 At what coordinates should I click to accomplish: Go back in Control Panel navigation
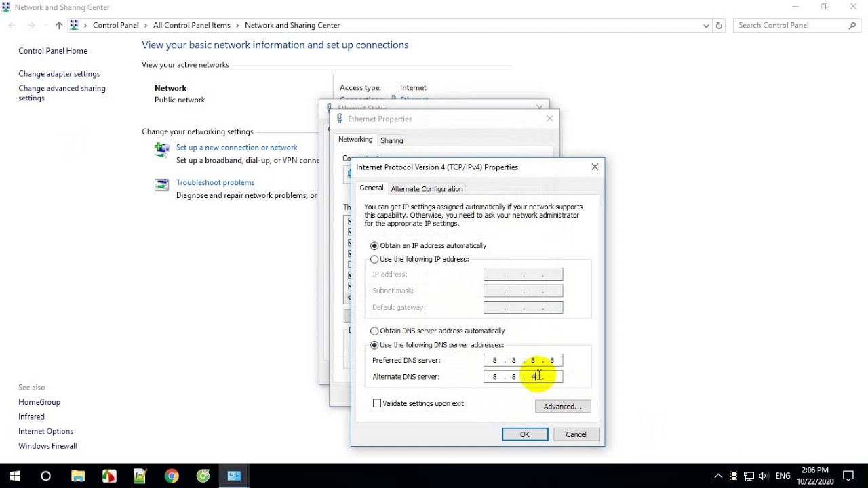click(x=12, y=25)
